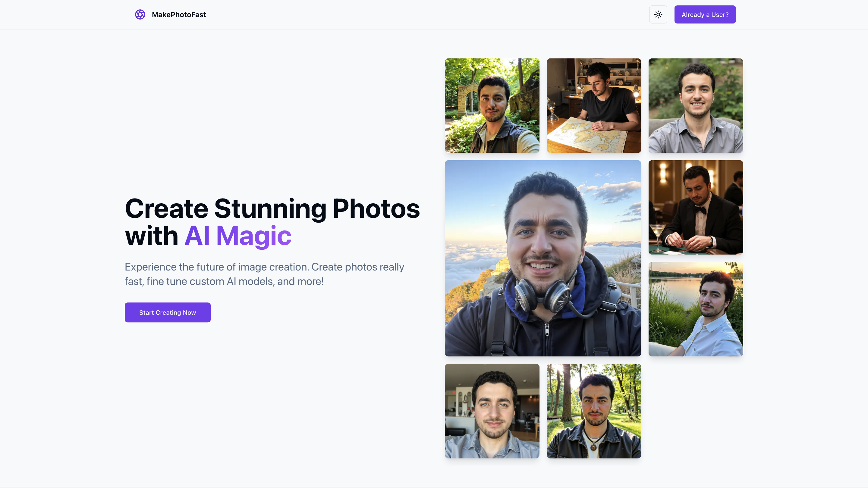Image resolution: width=868 pixels, height=488 pixels.
Task: Select the gray shirt garden portrait
Action: coord(696,105)
